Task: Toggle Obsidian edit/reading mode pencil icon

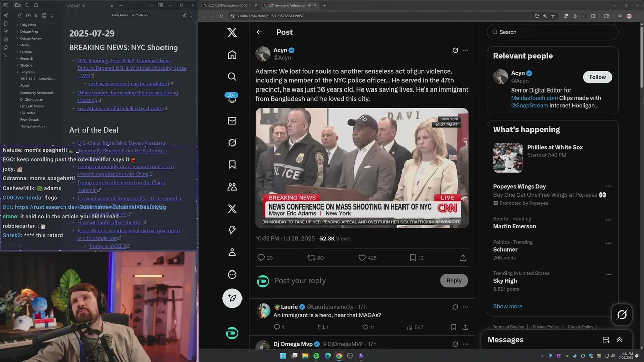Action: pyautogui.click(x=184, y=15)
